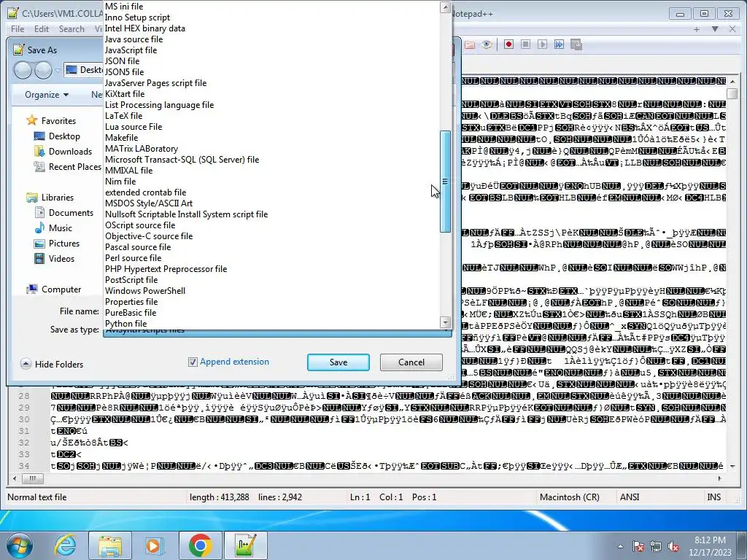Choose 'Perl source file' from the type list
747x560 pixels.
[x=133, y=258]
